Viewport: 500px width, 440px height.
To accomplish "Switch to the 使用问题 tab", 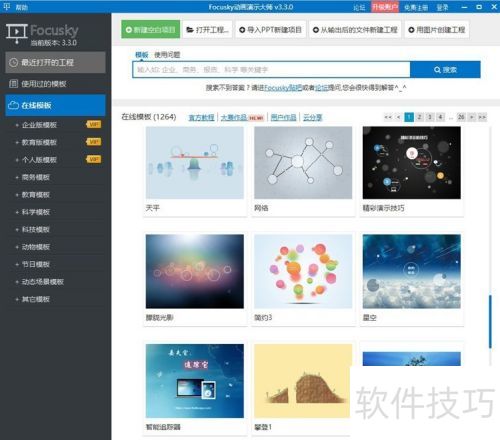I will pos(167,55).
